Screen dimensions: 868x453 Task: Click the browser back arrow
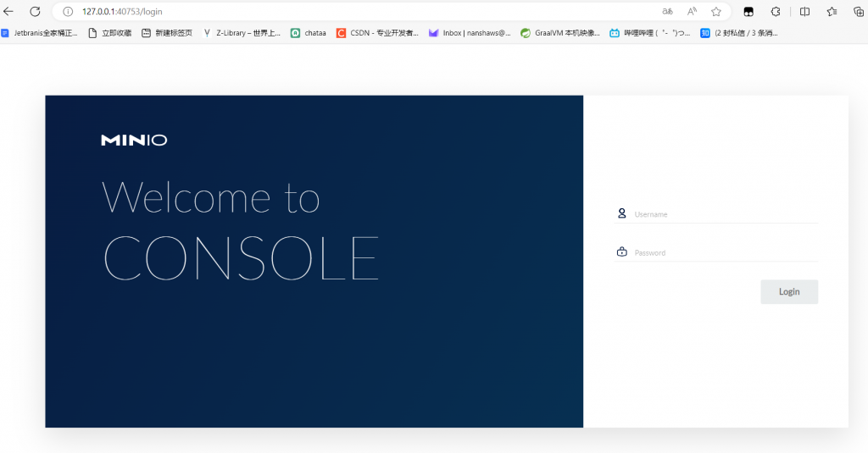pos(9,12)
